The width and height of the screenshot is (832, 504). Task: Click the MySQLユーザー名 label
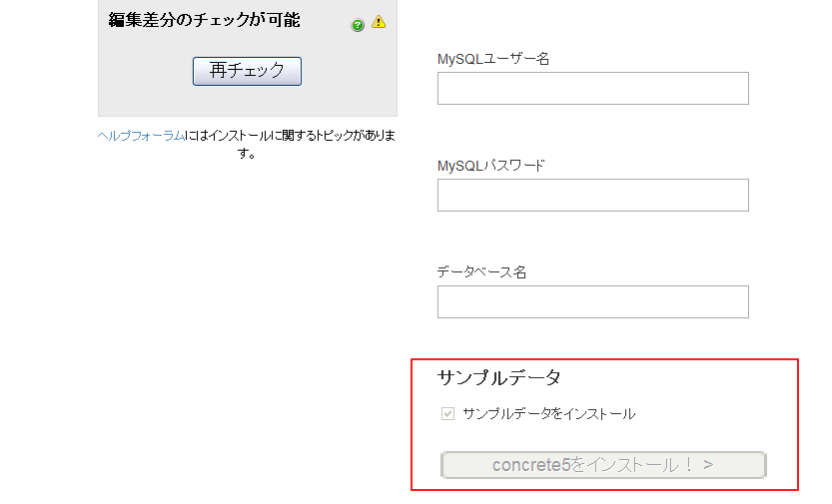[x=493, y=59]
